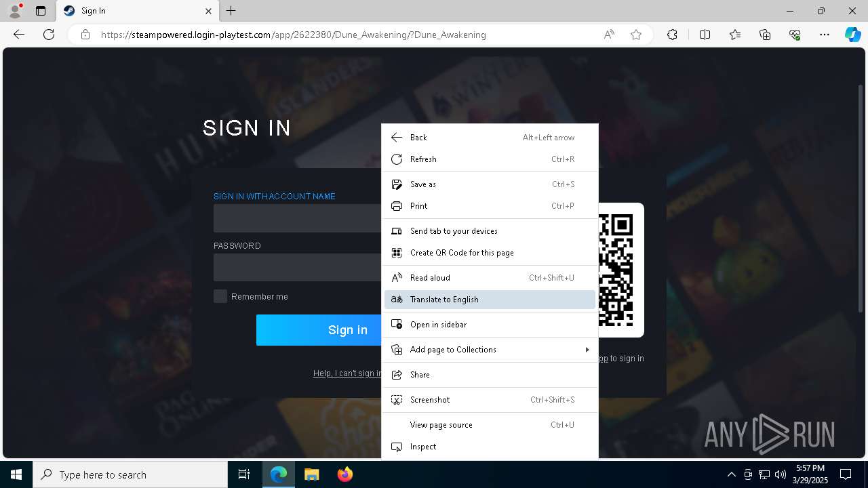Open the Favorites list icon
Image resolution: width=868 pixels, height=488 pixels.
tap(735, 35)
